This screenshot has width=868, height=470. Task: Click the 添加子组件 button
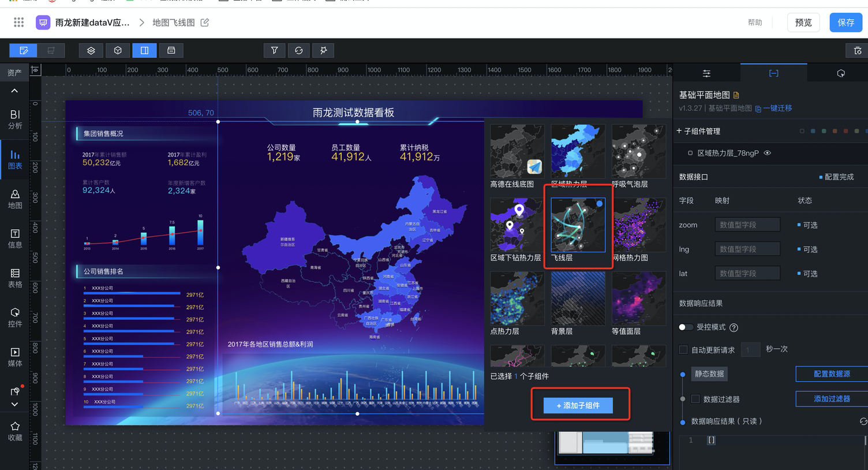(578, 405)
